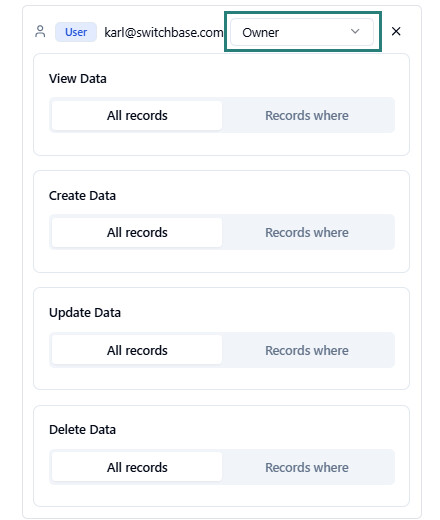Open the Owner role dropdown
Screen dimensions: 440x520
point(302,32)
